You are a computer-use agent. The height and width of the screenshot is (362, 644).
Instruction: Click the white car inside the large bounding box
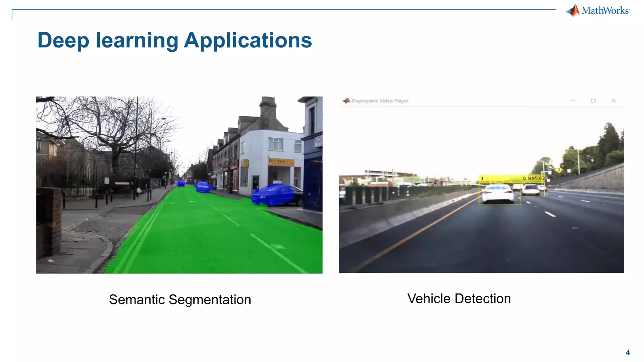[x=498, y=194]
